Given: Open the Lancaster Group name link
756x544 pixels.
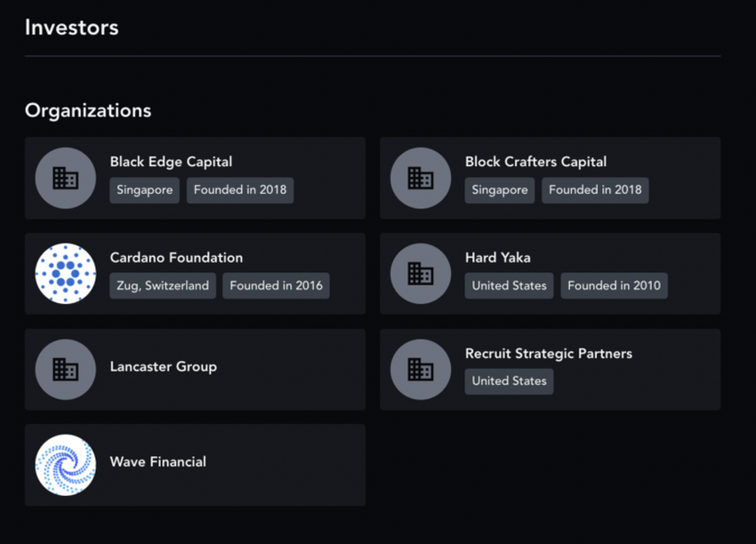Looking at the screenshot, I should click(163, 366).
